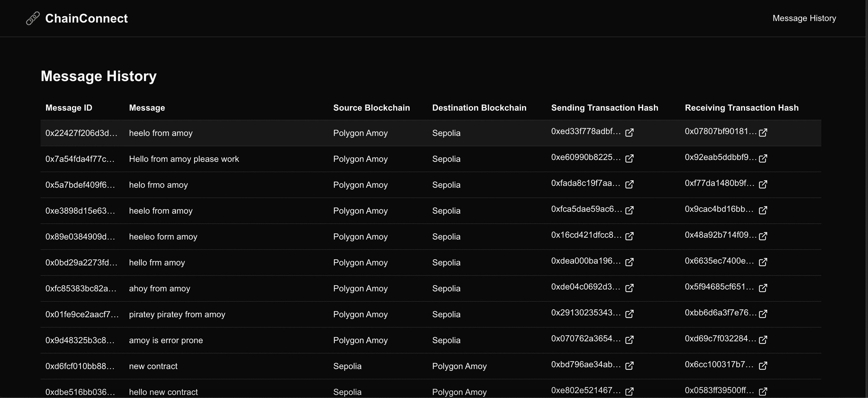Click the message 'heeleo form amoy'
868x398 pixels.
tap(163, 237)
